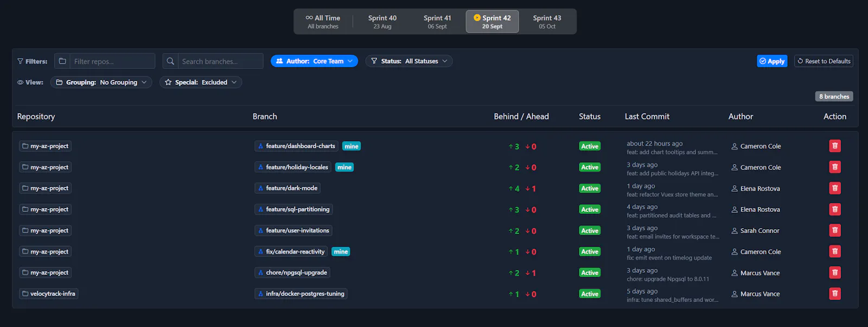The width and height of the screenshot is (868, 327).
Task: Click Reset to Defaults
Action: click(x=824, y=61)
